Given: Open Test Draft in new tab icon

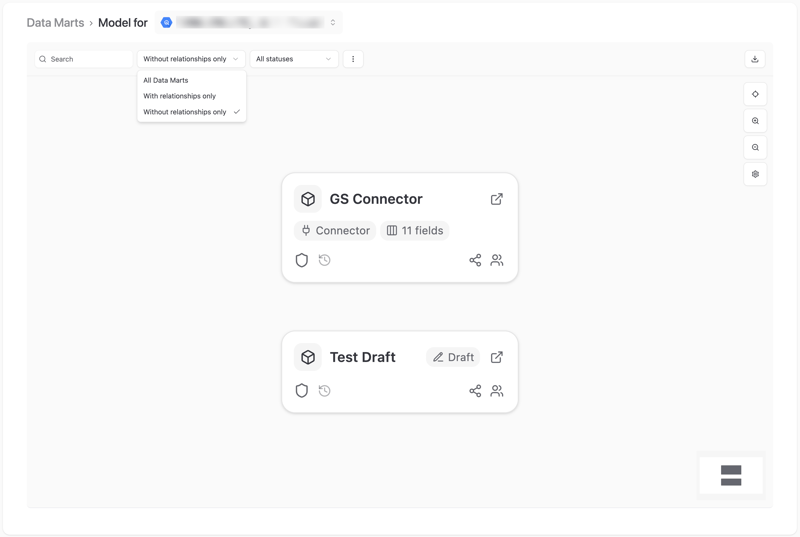Looking at the screenshot, I should click(x=496, y=357).
